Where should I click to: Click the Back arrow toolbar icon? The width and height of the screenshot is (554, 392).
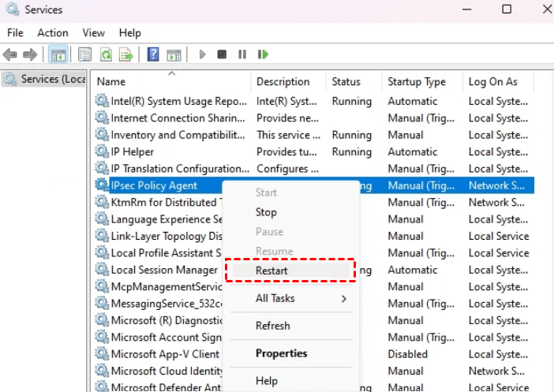point(10,54)
